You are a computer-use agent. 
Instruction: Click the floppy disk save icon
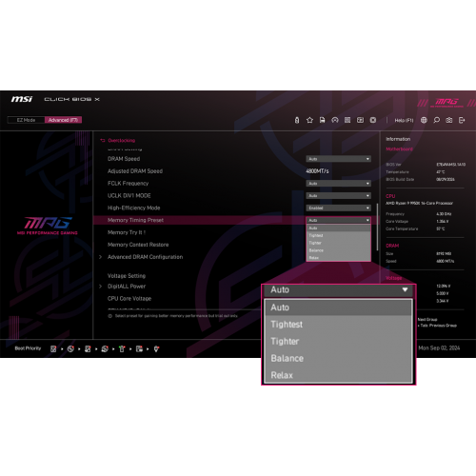click(323, 120)
